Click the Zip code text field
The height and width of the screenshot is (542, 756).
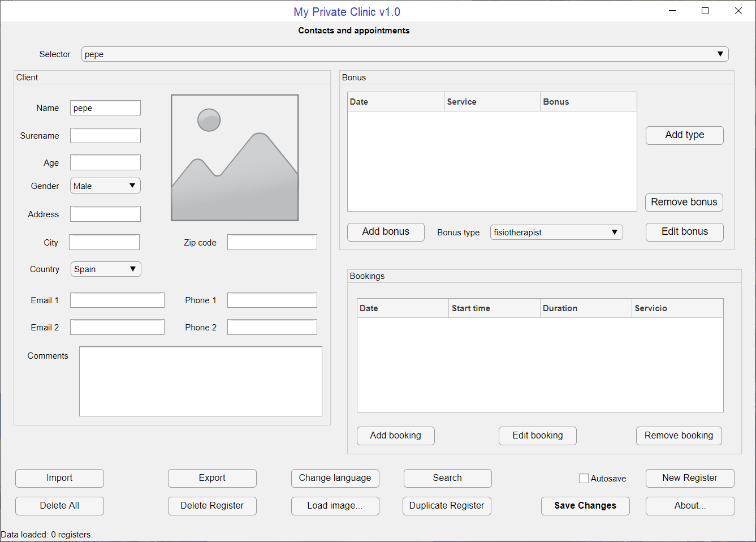[272, 243]
